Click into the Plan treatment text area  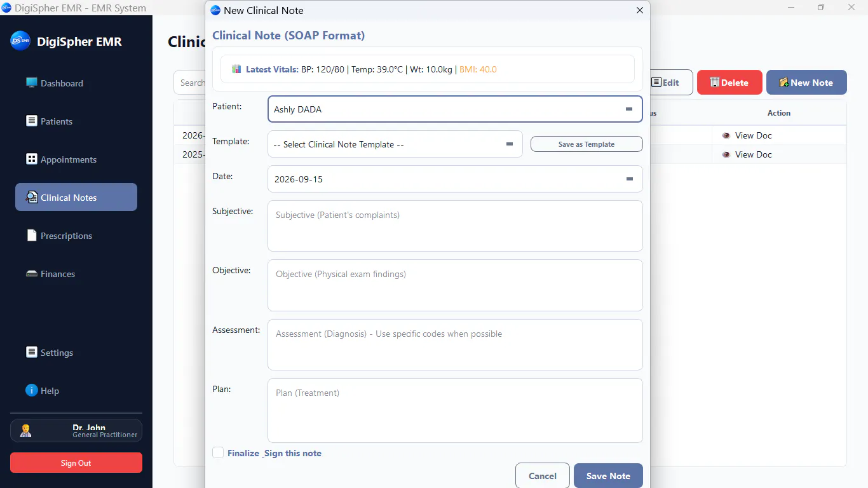pos(455,410)
